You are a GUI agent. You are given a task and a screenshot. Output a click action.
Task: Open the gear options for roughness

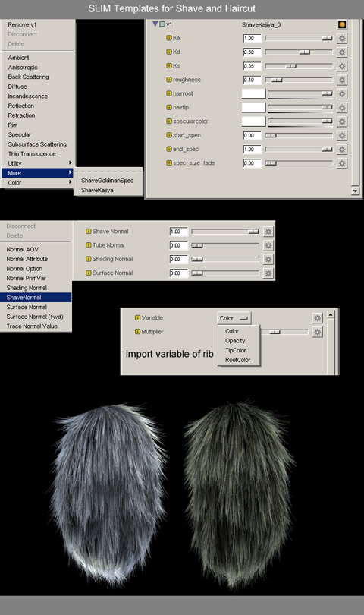[x=342, y=80]
